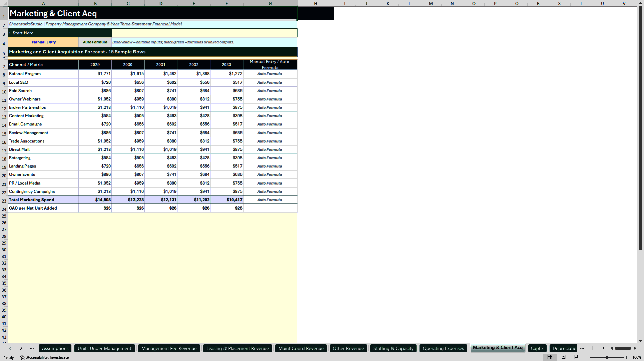Switch to Page Layout view
Viewport: 644px width, 361px height.
pyautogui.click(x=563, y=357)
